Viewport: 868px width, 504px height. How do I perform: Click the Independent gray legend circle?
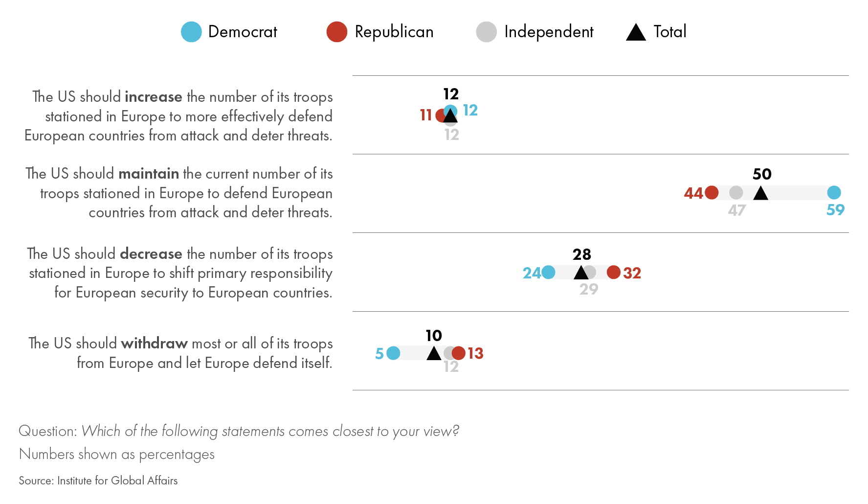click(486, 32)
